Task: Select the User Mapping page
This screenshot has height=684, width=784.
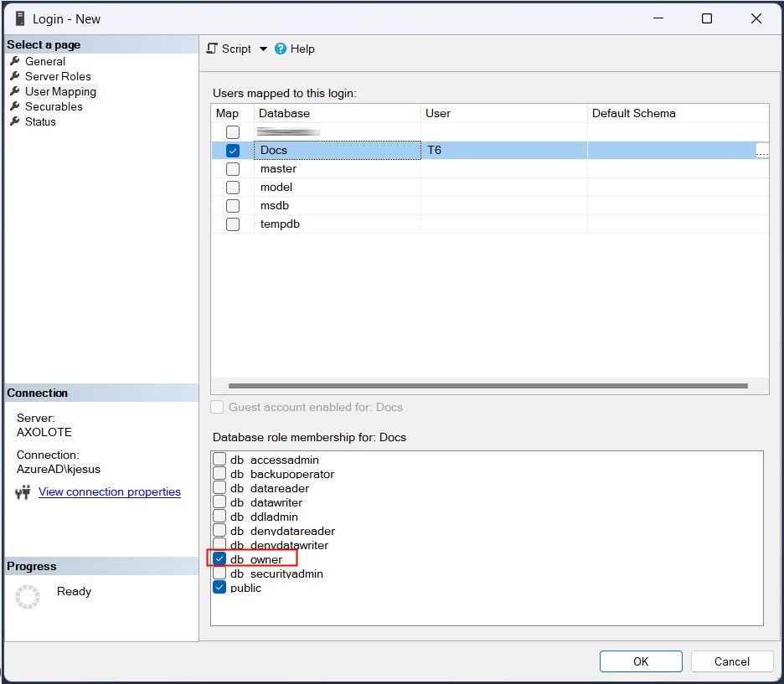Action: coord(60,91)
